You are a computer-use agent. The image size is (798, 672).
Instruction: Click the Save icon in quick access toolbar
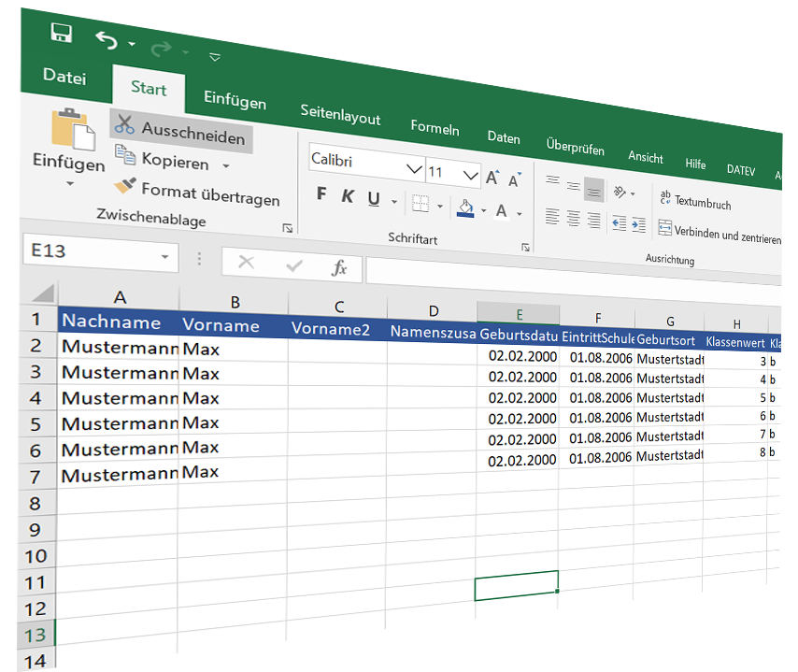pos(62,33)
